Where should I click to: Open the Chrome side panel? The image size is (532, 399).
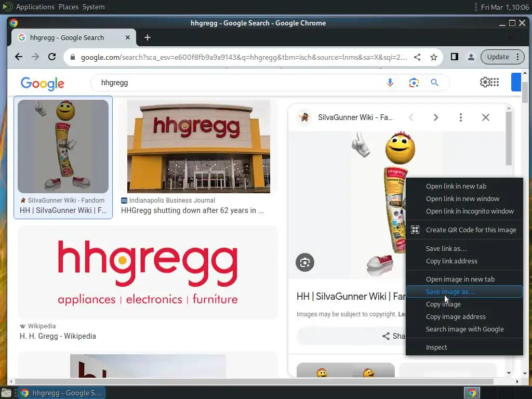tap(454, 57)
